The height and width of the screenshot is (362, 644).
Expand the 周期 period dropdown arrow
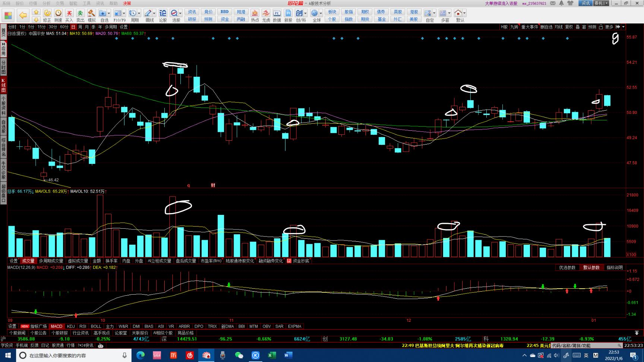click(139, 13)
